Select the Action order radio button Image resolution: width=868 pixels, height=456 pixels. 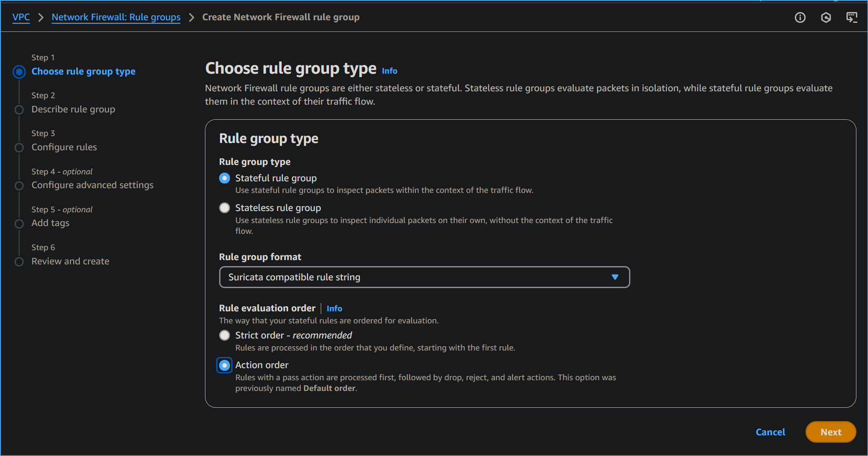[x=224, y=365]
